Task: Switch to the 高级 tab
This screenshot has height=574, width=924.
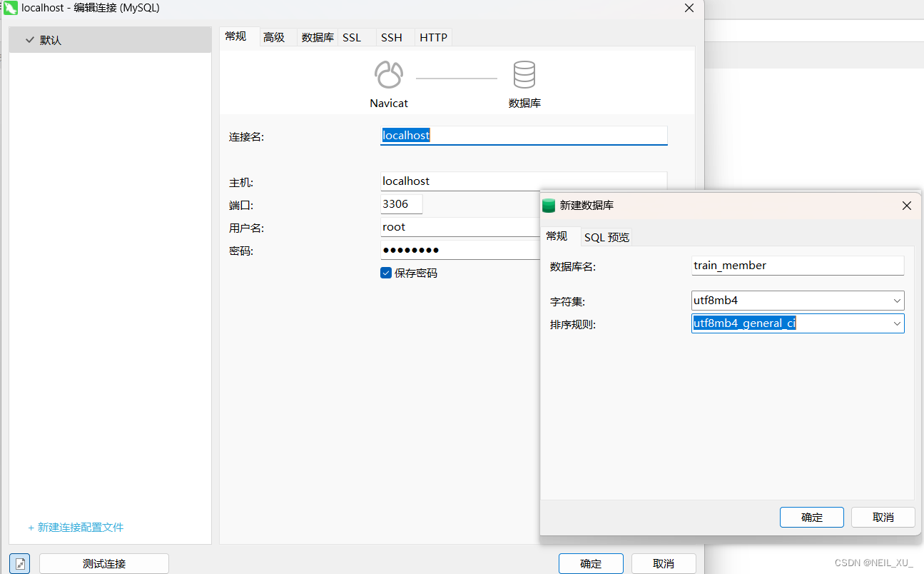Action: click(x=275, y=37)
